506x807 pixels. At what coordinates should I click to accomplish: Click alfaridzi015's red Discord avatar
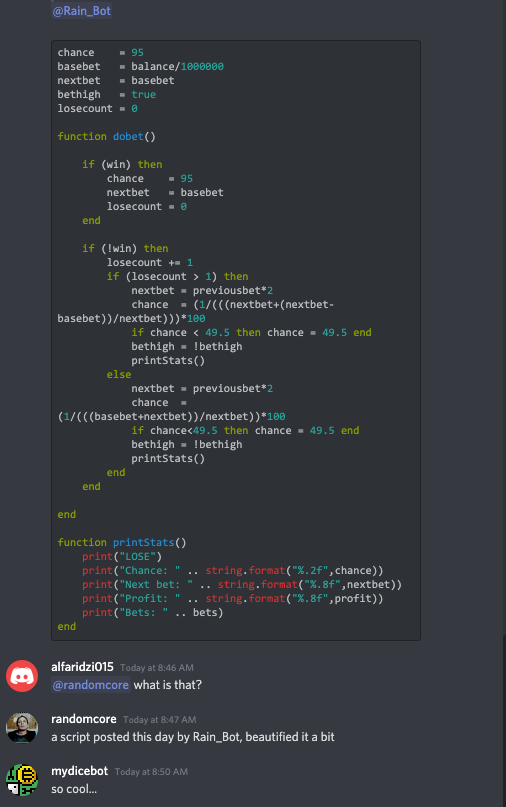pyautogui.click(x=22, y=676)
